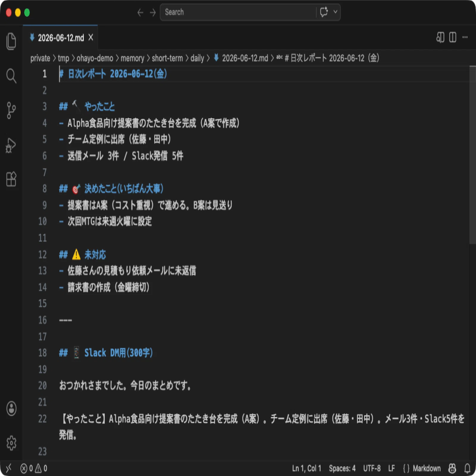This screenshot has height=476, width=476.
Task: Click the 'tmp' breadcrumb
Action: [63, 58]
